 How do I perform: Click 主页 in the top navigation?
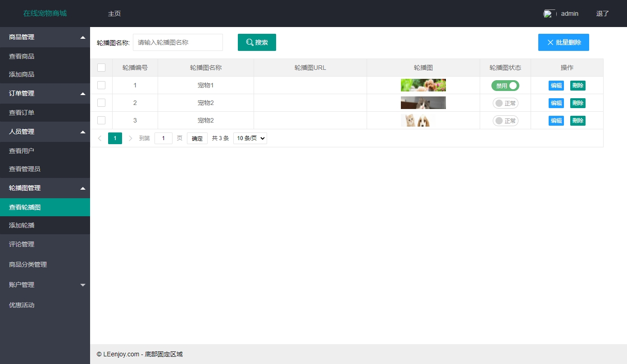click(114, 14)
